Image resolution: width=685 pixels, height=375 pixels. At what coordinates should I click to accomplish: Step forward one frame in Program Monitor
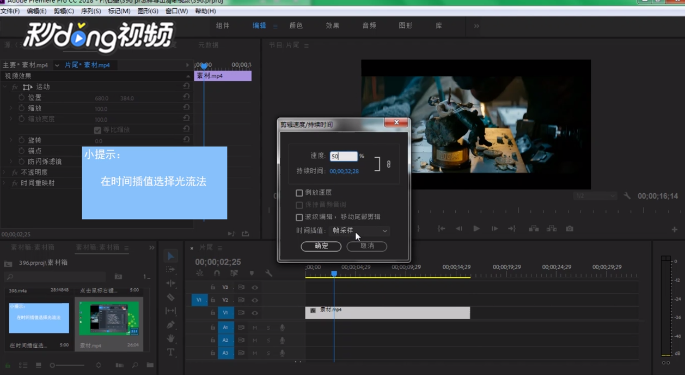coord(495,229)
